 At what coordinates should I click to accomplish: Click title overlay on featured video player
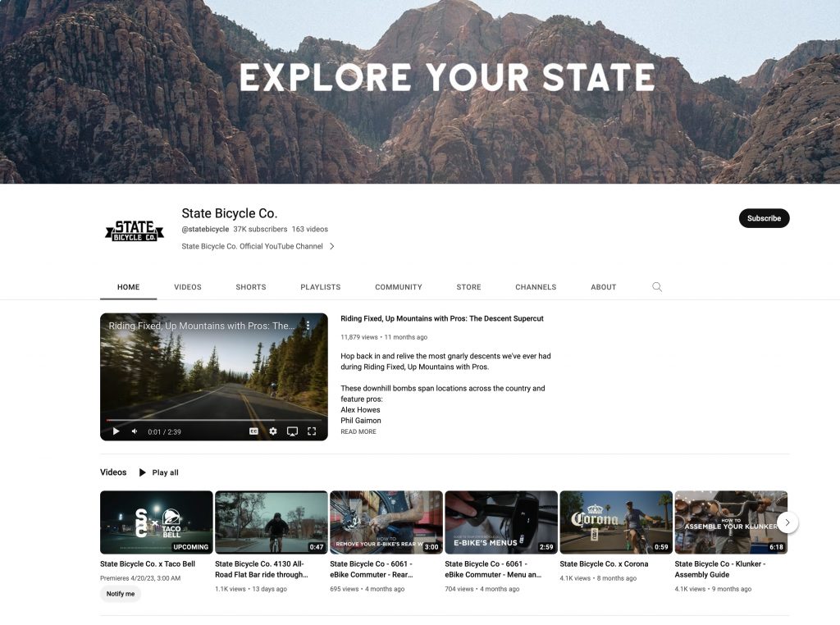[x=202, y=326]
